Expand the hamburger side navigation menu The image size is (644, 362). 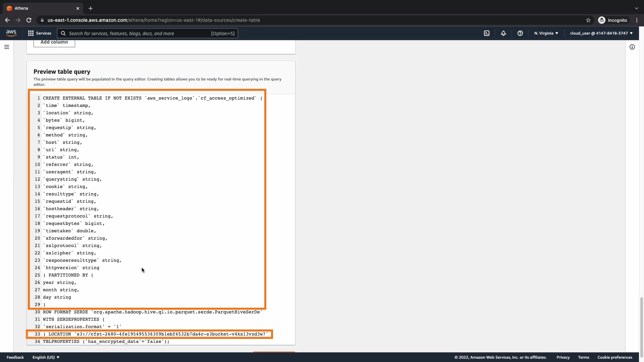(7, 47)
